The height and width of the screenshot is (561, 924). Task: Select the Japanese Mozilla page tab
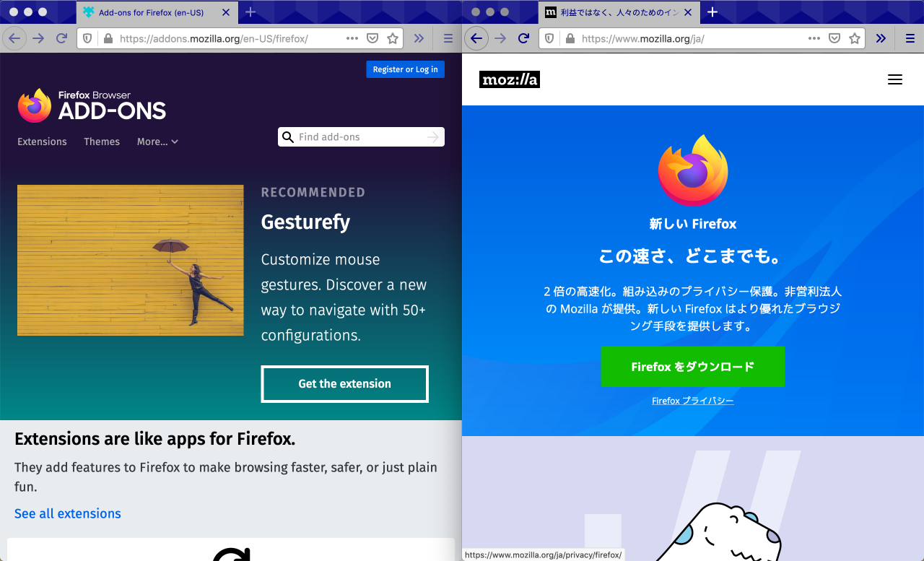click(619, 12)
